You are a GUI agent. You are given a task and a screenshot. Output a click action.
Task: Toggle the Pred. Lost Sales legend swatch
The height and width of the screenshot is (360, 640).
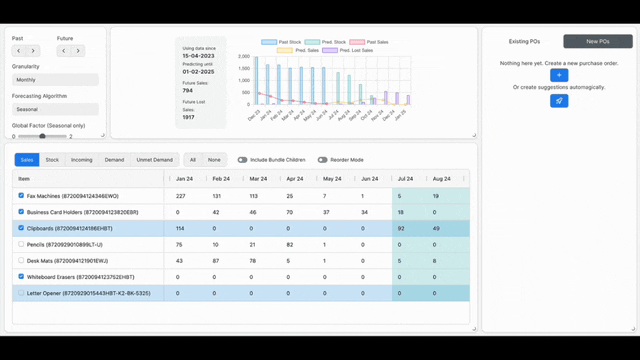click(330, 50)
